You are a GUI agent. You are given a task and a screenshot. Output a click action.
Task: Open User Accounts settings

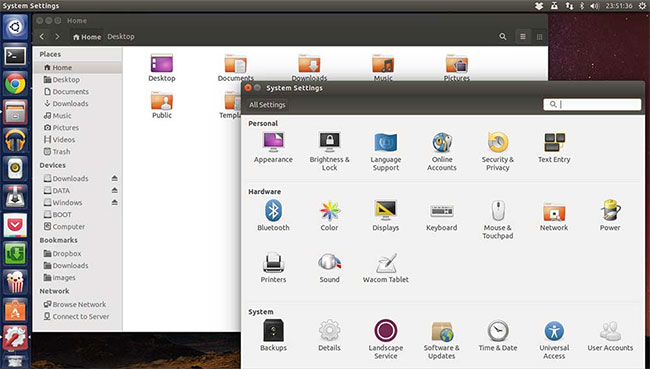click(610, 335)
